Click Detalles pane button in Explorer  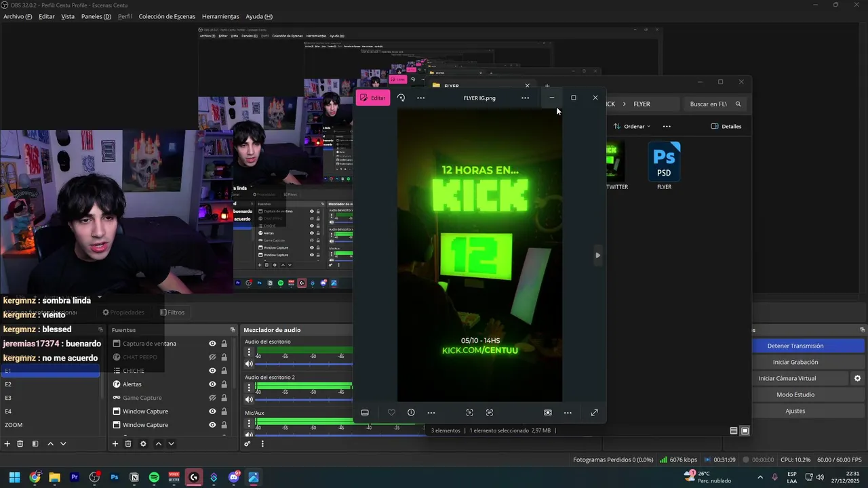726,126
